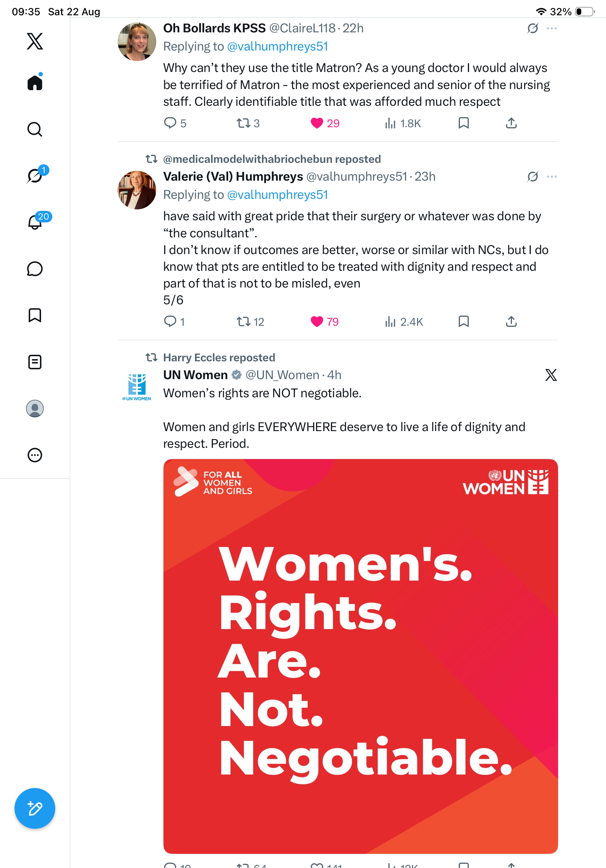
Task: Go to X logo at sidebar top
Action: point(35,41)
